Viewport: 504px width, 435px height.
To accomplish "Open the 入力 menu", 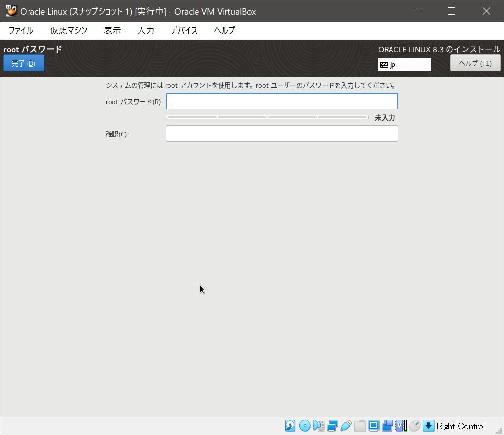I will pyautogui.click(x=146, y=31).
